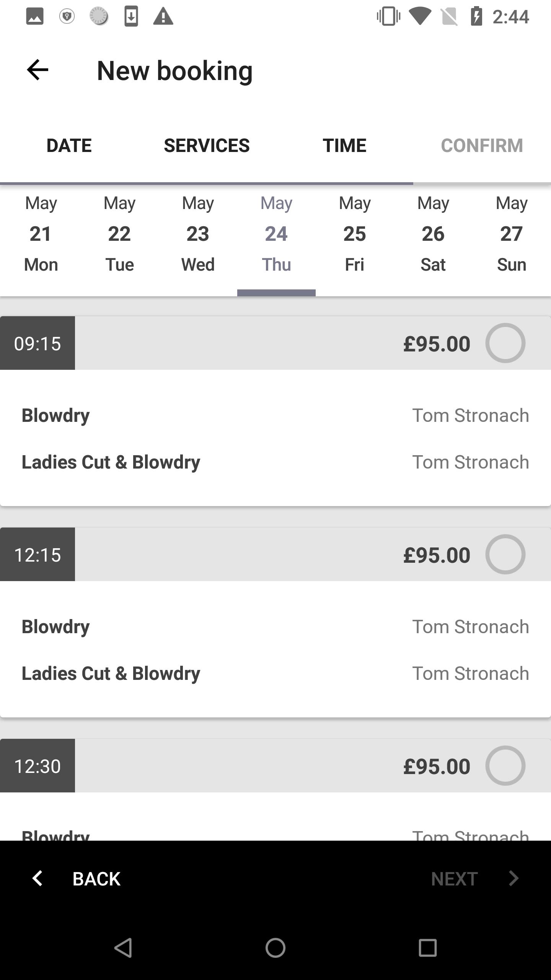Tap the left chevron next to BACK
The width and height of the screenshot is (551, 980).
point(37,878)
